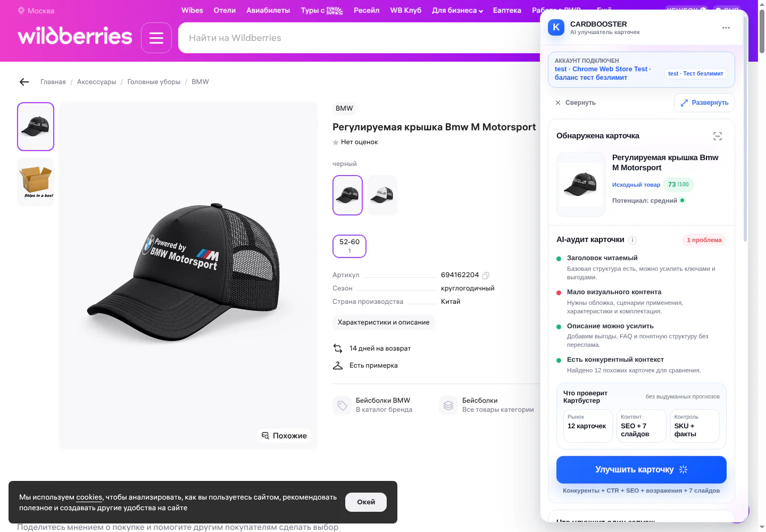Click the Улучшить карточку button
Image resolution: width=766 pixels, height=532 pixels.
pyautogui.click(x=642, y=470)
